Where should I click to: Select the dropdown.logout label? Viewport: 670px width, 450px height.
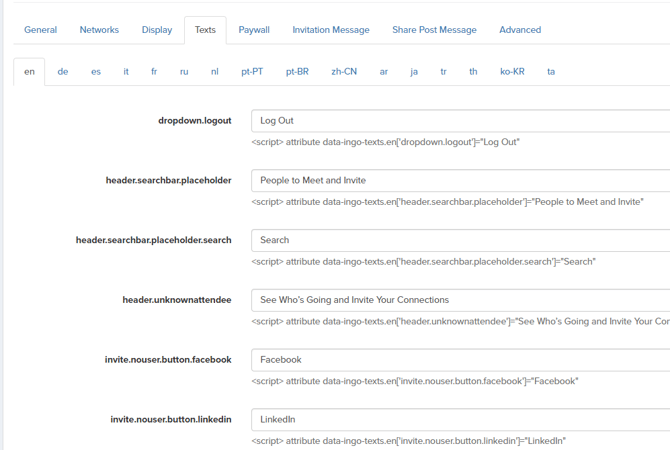[195, 121]
